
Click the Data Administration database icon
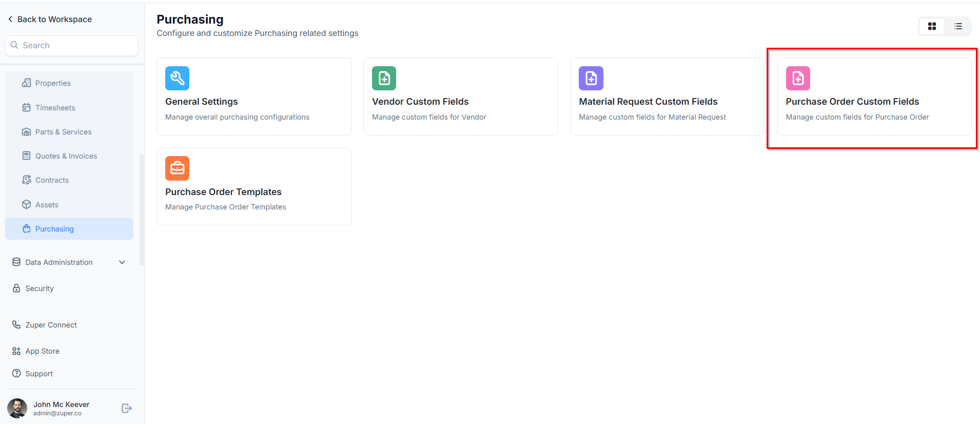(16, 262)
